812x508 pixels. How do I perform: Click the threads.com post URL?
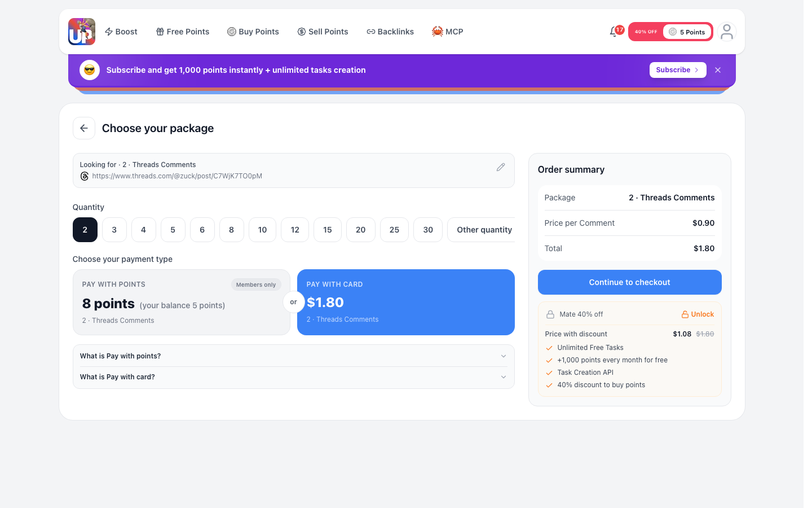177,176
